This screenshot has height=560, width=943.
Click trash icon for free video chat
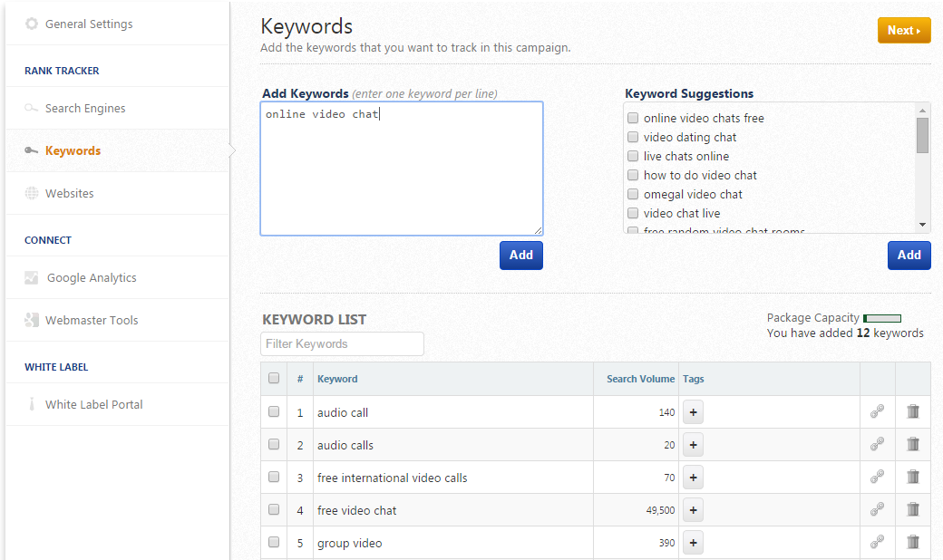click(913, 510)
